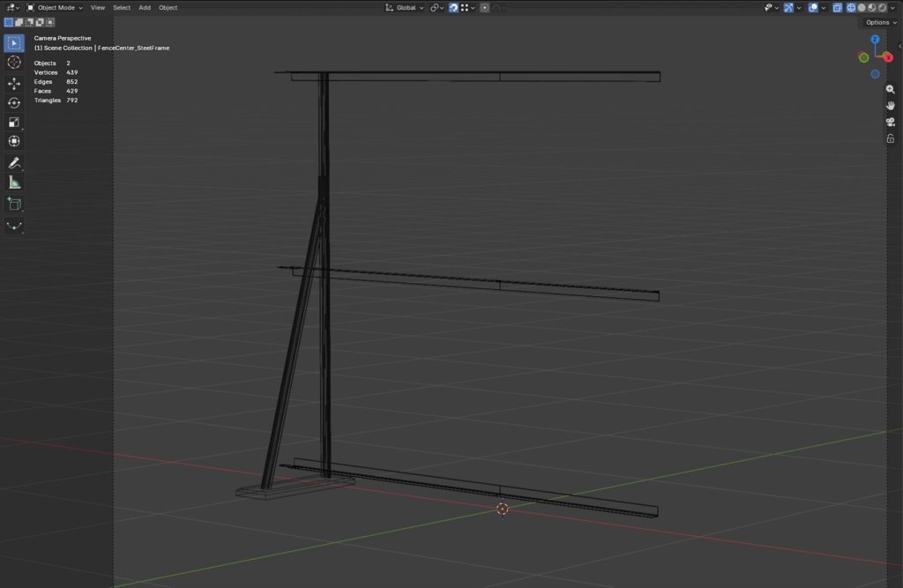Viewport: 903px width, 588px height.
Task: Set selection mode to intersect selection
Action: pyautogui.click(x=50, y=22)
